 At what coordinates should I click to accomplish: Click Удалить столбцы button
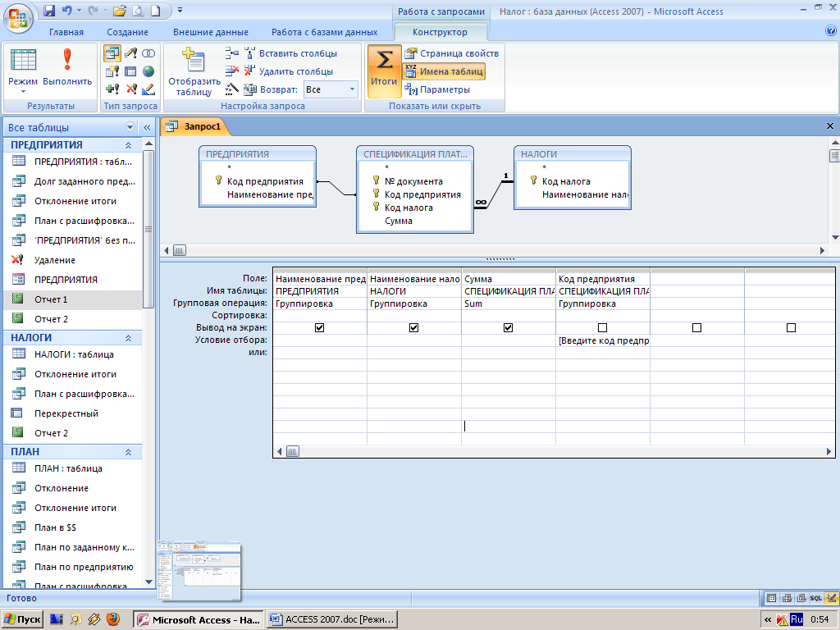click(289, 71)
